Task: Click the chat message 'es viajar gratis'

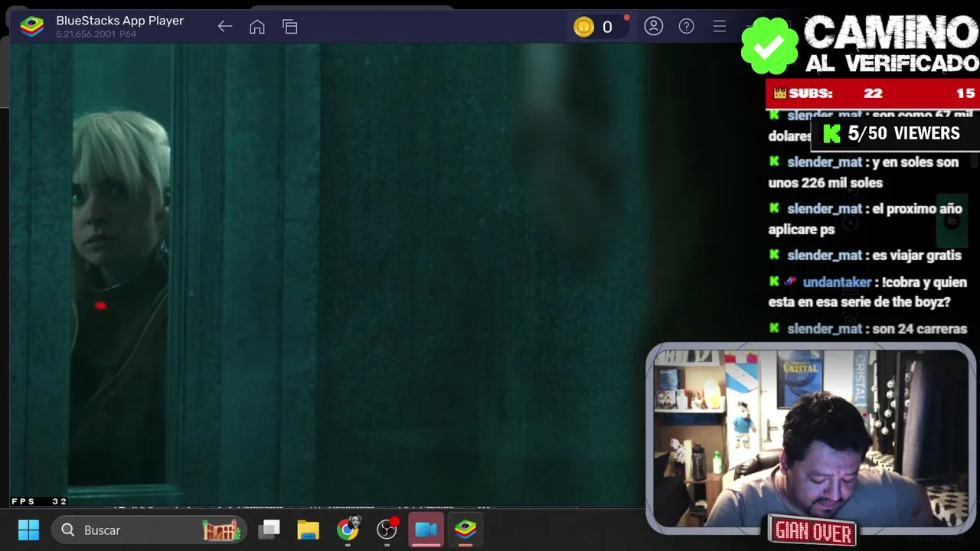Action: [x=916, y=256]
